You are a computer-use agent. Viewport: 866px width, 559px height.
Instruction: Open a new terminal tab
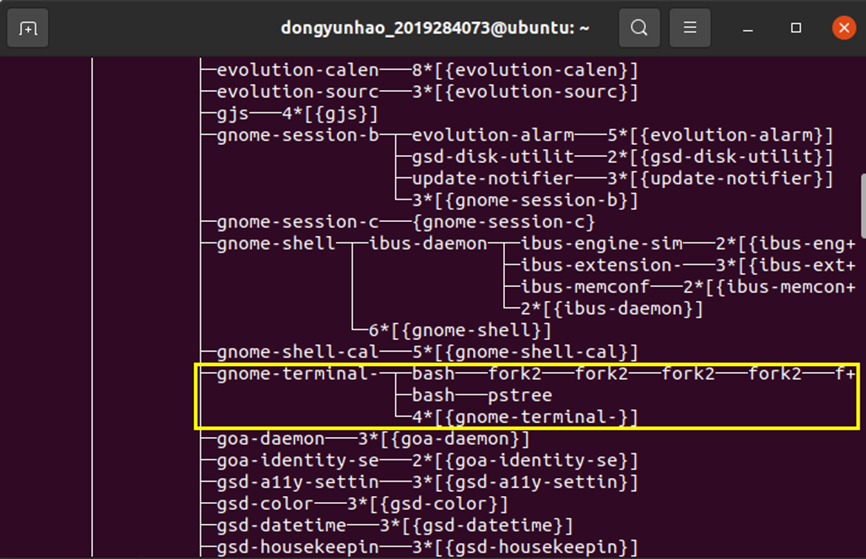coord(28,28)
